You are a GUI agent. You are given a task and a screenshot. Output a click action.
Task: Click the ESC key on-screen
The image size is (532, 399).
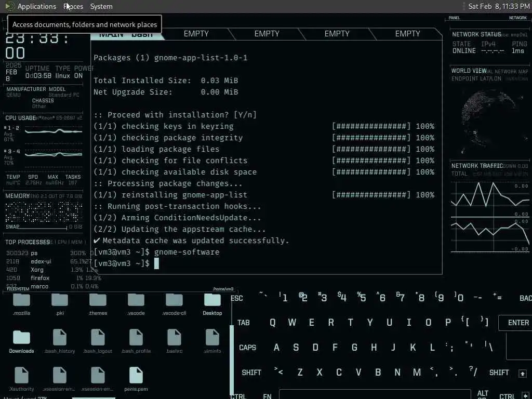236,298
